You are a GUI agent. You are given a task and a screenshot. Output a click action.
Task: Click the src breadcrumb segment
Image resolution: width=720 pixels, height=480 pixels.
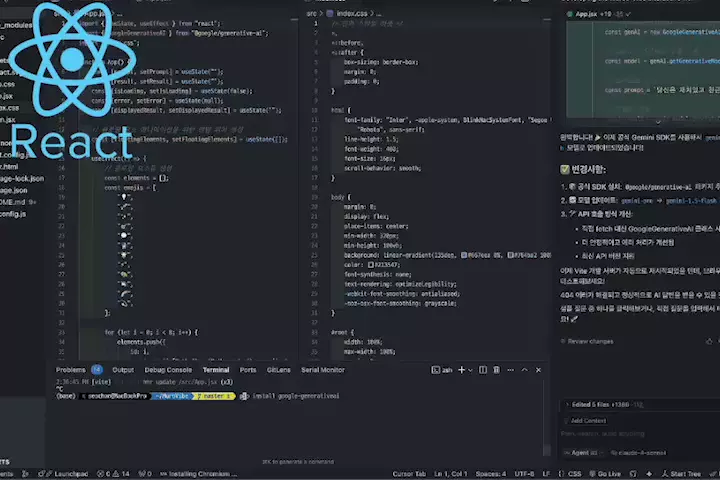coord(311,14)
